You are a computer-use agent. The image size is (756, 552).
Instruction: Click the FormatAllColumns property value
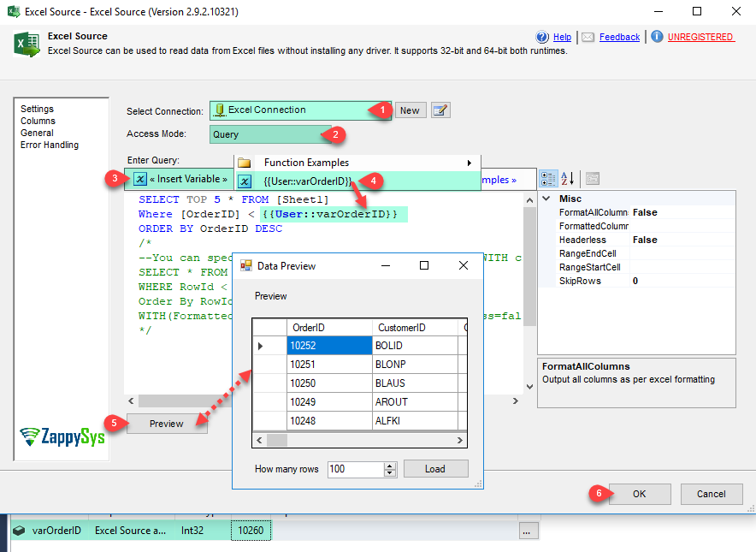tap(682, 212)
